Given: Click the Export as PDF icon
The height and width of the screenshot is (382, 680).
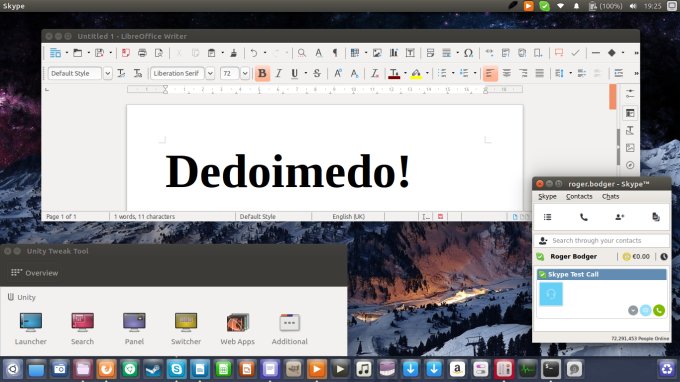Looking at the screenshot, I should point(126,53).
